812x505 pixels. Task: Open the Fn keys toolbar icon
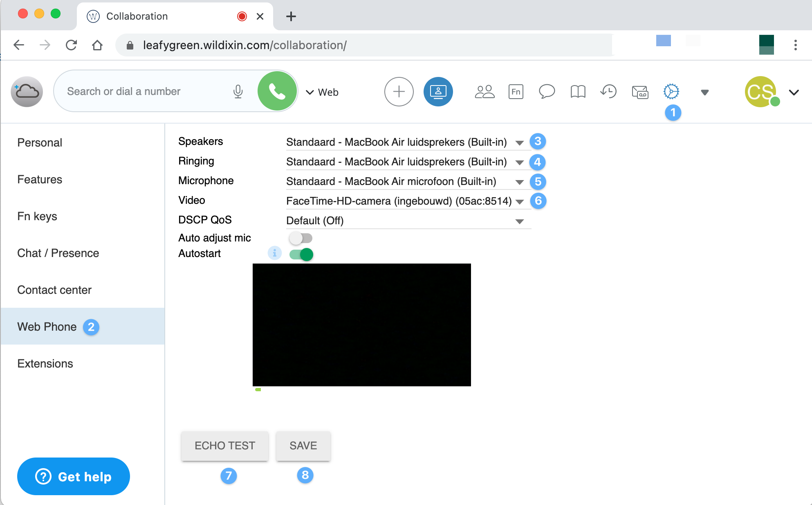click(x=516, y=92)
